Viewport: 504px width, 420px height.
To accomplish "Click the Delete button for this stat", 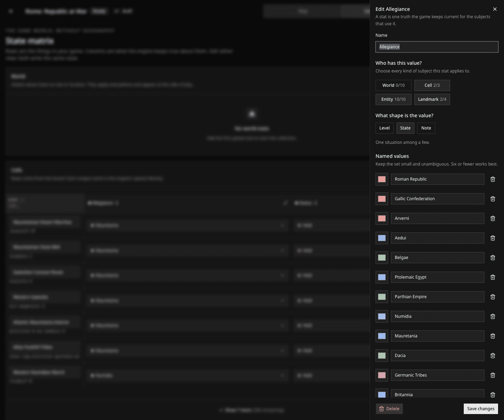I will (x=389, y=409).
